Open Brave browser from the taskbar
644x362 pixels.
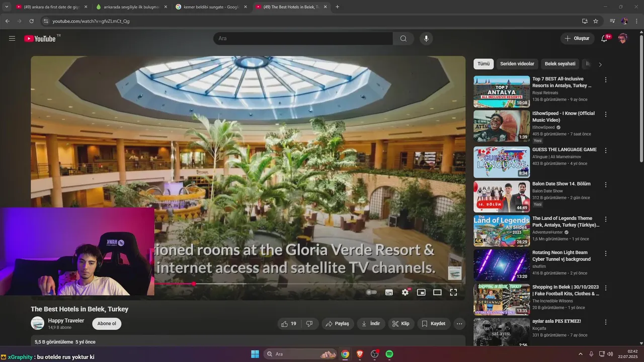(360, 354)
